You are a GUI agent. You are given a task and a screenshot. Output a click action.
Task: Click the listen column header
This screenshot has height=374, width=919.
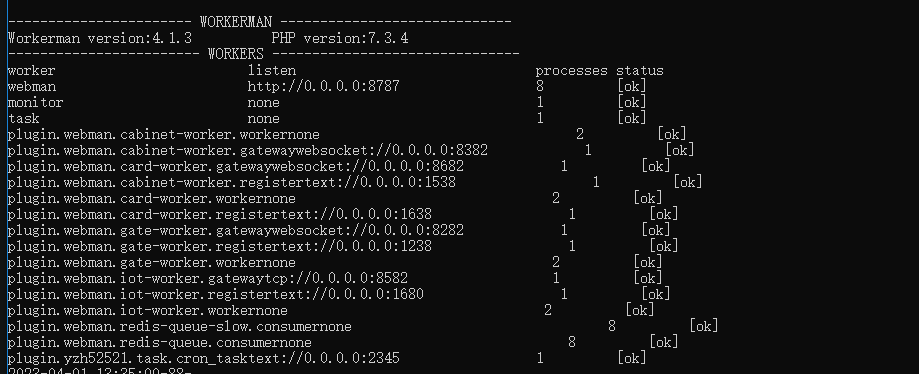click(x=271, y=71)
